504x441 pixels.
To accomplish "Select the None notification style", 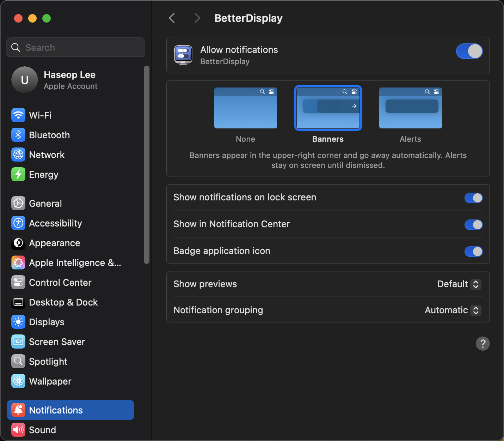I will tap(246, 108).
